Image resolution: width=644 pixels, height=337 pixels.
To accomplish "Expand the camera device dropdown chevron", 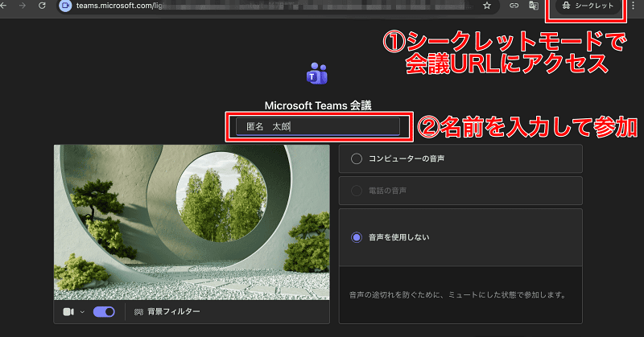I will click(81, 312).
